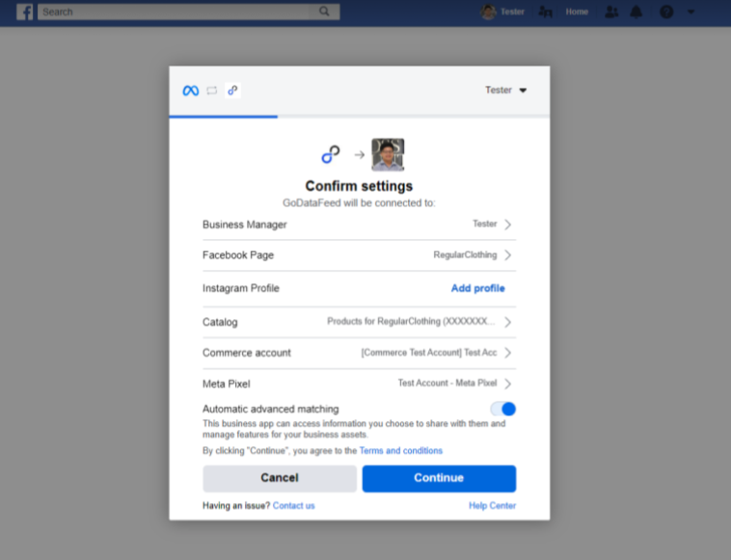This screenshot has height=560, width=731.
Task: Click the search magnifier icon
Action: [324, 12]
